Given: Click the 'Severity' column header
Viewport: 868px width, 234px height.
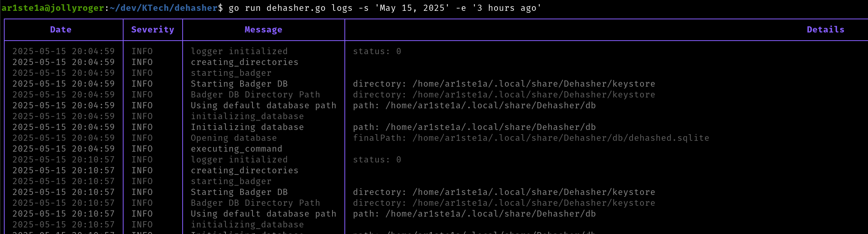Looking at the screenshot, I should 153,30.
